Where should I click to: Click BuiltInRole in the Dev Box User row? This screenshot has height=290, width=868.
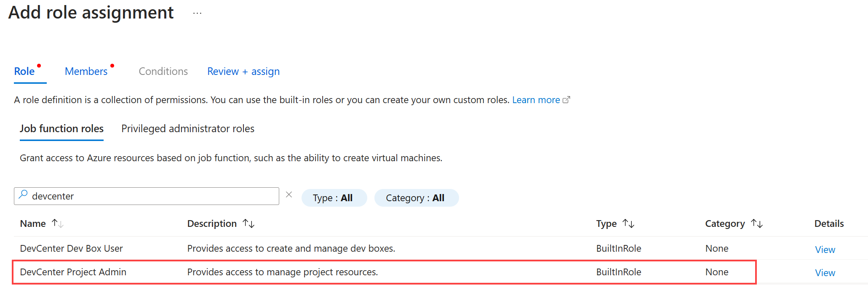pos(619,248)
